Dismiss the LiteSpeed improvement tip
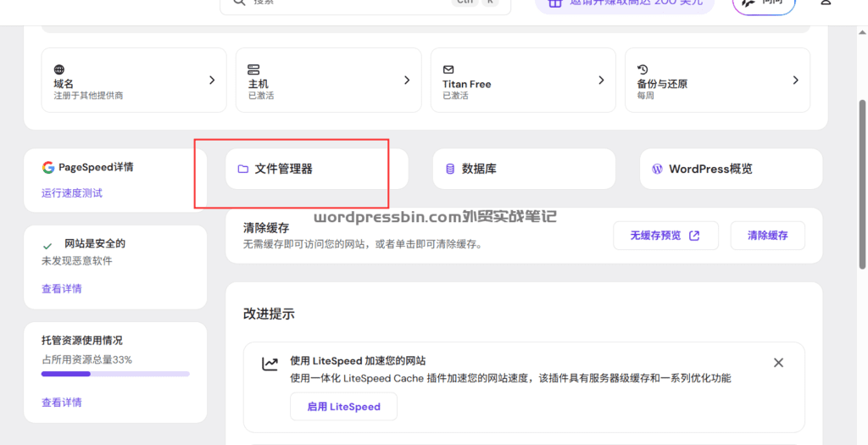The height and width of the screenshot is (445, 868). point(778,363)
